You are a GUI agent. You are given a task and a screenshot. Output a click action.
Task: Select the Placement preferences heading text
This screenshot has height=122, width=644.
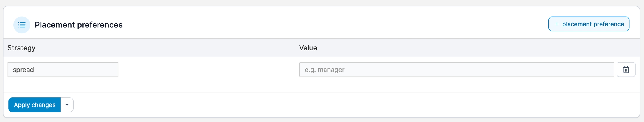tap(79, 25)
